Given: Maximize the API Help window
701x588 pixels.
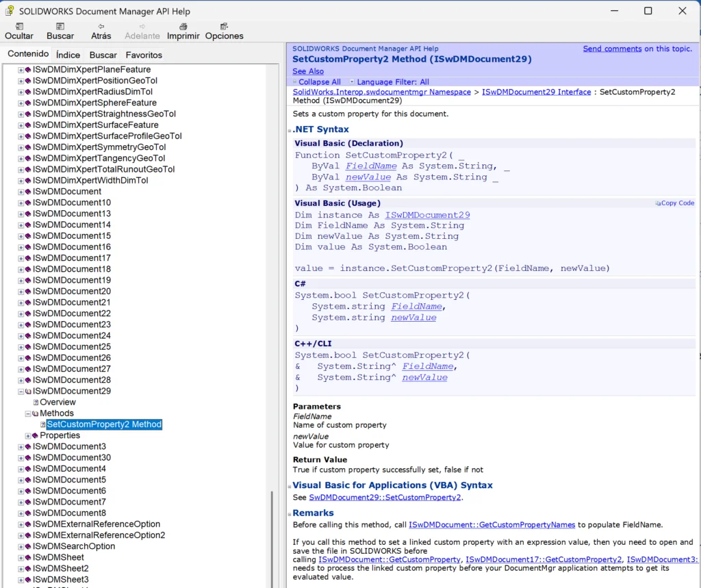Looking at the screenshot, I should click(648, 11).
